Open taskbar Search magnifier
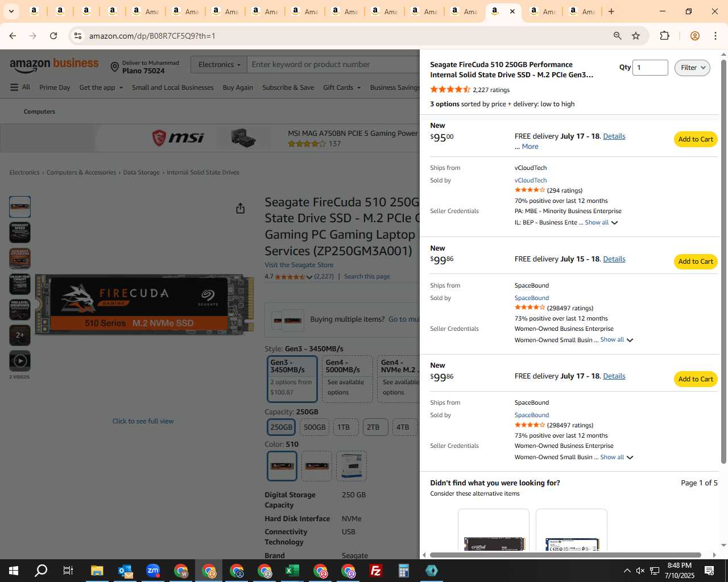Screen dimensions: 728x582 click(x=41, y=571)
